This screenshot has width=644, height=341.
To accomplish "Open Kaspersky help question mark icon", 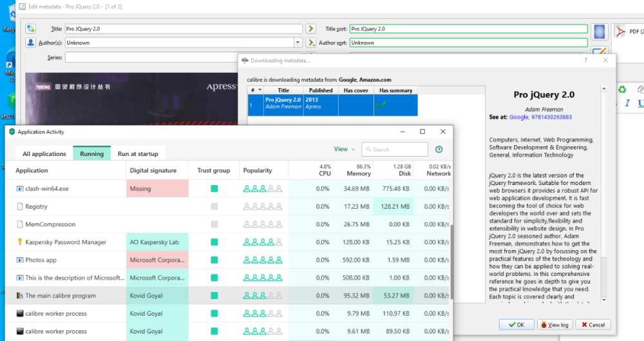I will tap(439, 150).
